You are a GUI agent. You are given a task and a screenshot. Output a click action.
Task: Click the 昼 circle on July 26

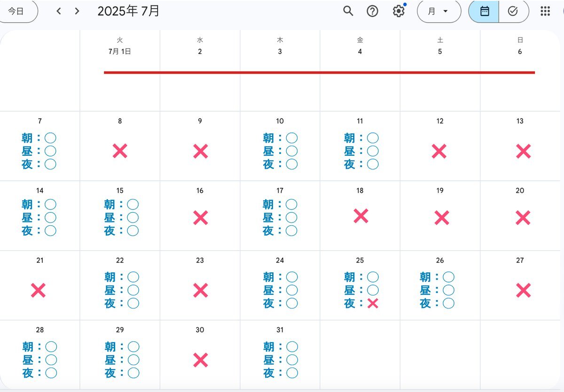(x=448, y=290)
